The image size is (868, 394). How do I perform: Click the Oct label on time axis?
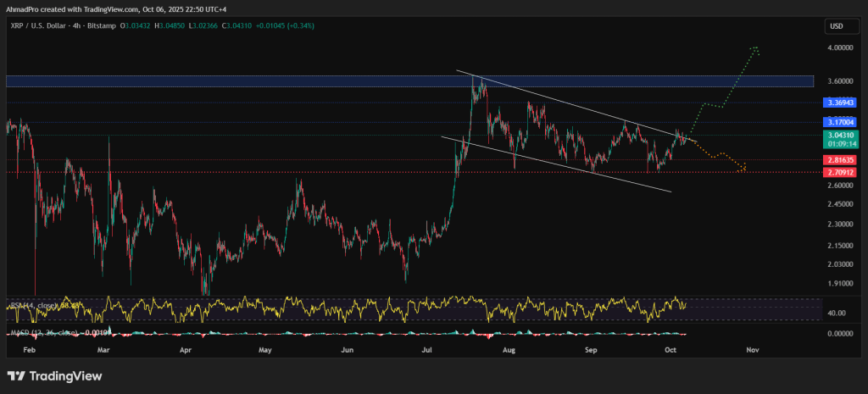pyautogui.click(x=670, y=349)
